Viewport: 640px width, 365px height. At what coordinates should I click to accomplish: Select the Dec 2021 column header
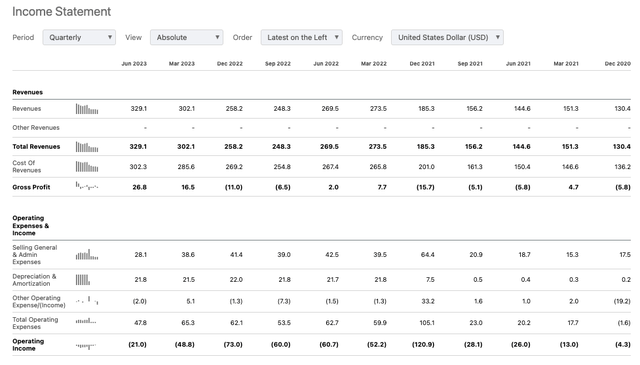[x=422, y=64]
